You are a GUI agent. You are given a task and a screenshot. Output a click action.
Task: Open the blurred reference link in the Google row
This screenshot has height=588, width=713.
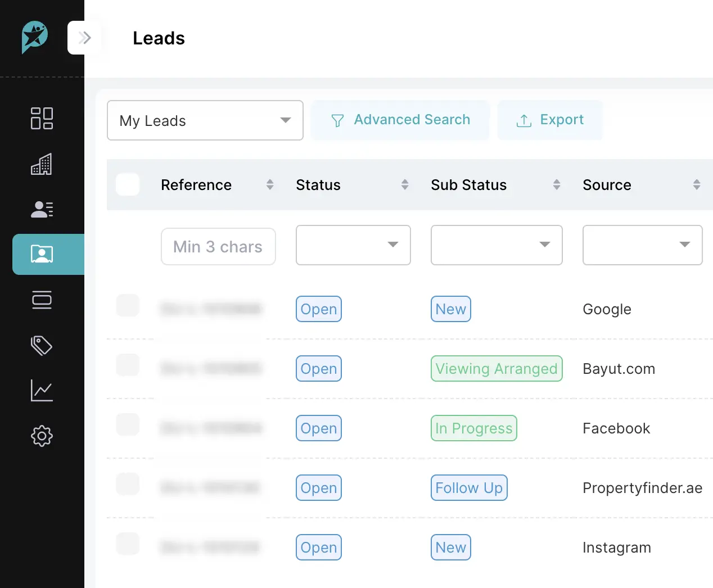[211, 309]
